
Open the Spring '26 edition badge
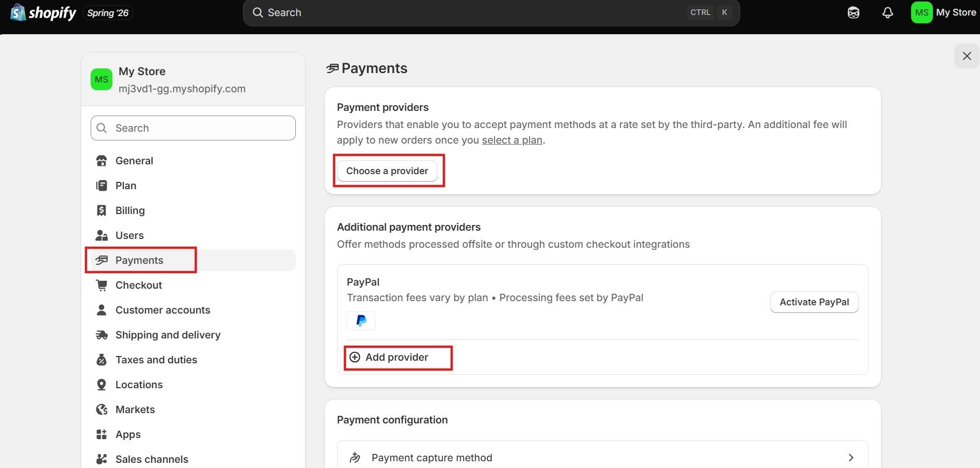pos(108,13)
